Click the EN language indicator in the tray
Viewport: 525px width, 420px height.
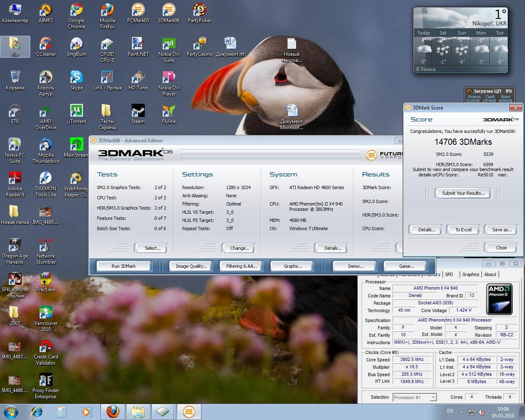pos(450,411)
